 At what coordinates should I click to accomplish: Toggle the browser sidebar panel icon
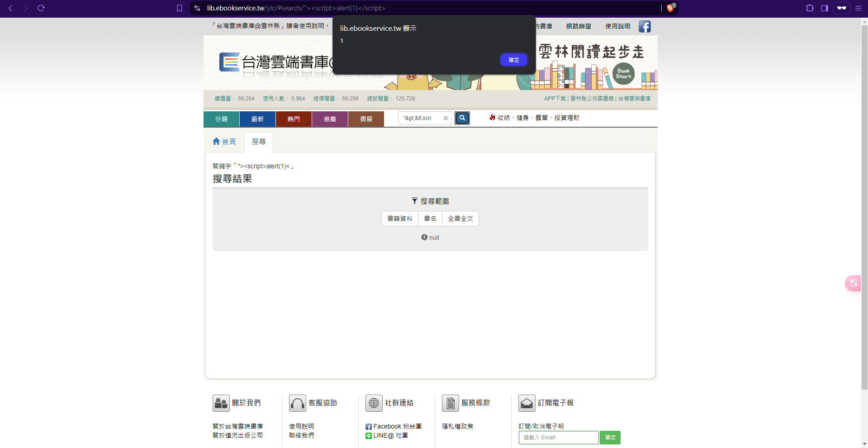click(825, 8)
